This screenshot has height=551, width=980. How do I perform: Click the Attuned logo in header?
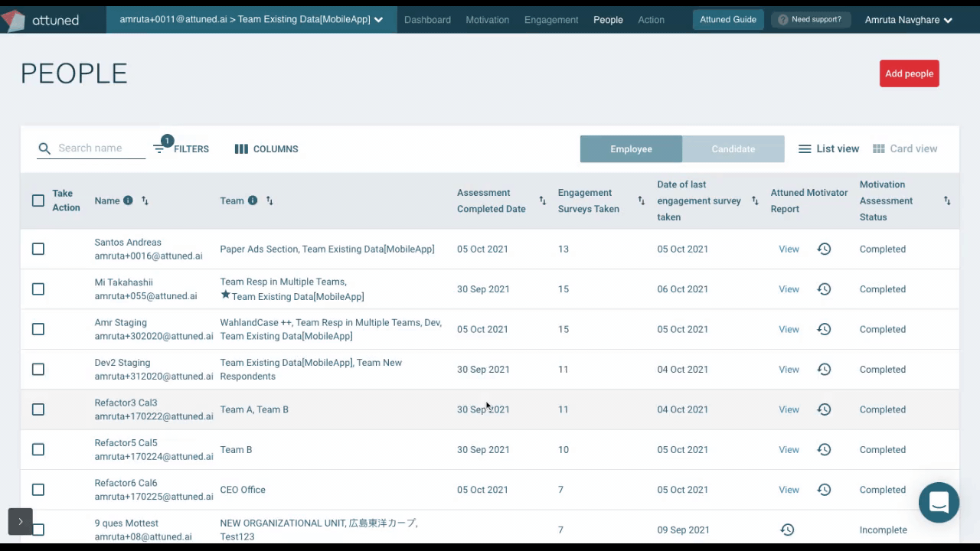pyautogui.click(x=40, y=20)
